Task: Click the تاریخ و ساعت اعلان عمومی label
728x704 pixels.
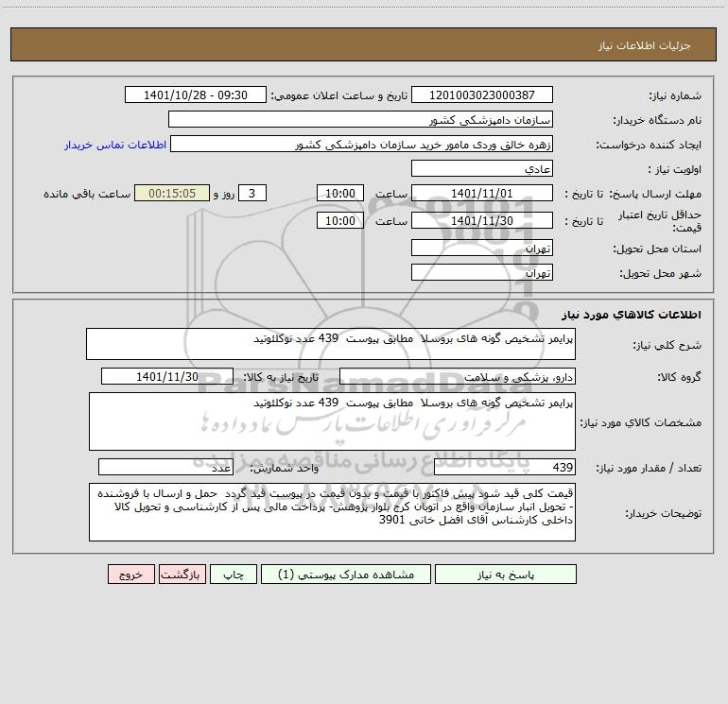Action: (339, 95)
